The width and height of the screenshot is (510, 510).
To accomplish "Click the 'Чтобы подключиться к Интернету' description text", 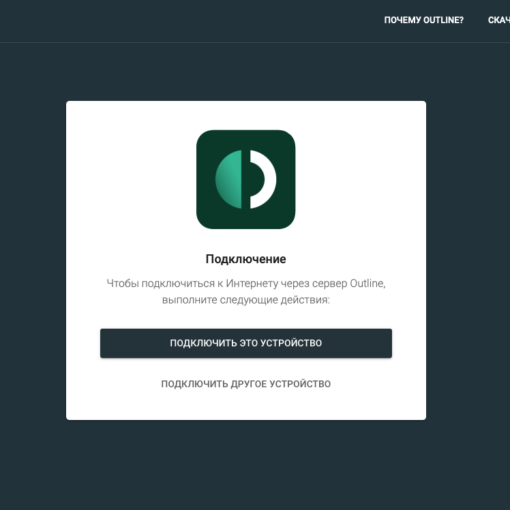I will 246,291.
